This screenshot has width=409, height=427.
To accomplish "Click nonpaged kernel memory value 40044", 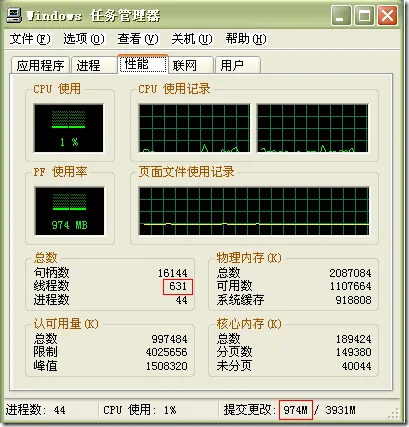I will tap(356, 366).
